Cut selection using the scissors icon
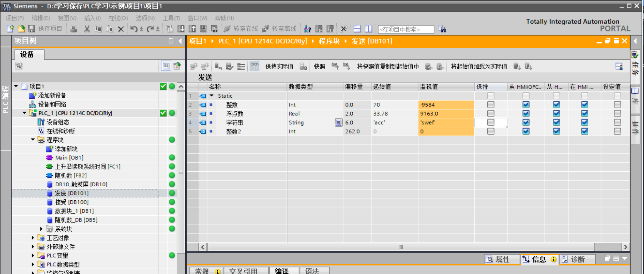Screen dimensions: 644x274 (87, 29)
